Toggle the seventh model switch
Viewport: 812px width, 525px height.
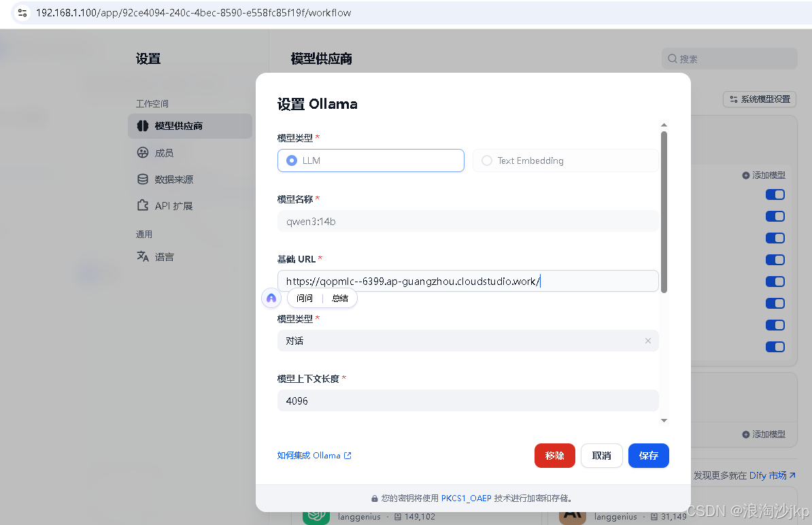click(x=775, y=325)
